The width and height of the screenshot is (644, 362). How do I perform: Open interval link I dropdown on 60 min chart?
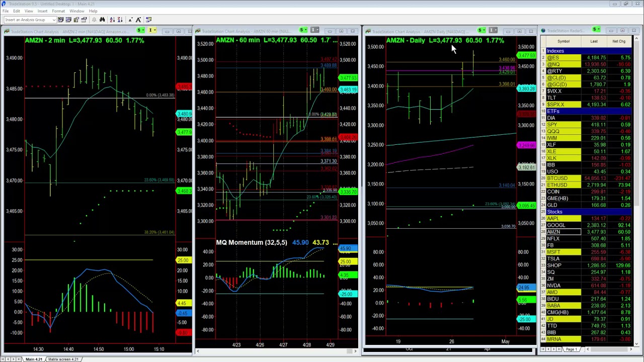pos(314,31)
